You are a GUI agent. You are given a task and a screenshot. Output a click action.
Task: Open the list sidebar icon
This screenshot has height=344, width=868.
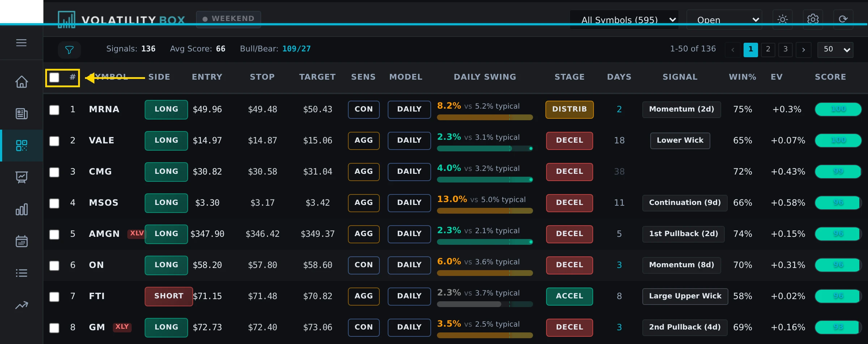22,273
